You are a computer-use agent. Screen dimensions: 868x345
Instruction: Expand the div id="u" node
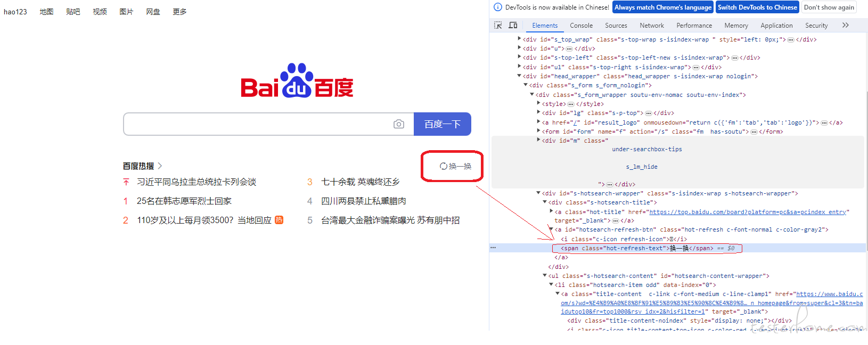(x=519, y=48)
